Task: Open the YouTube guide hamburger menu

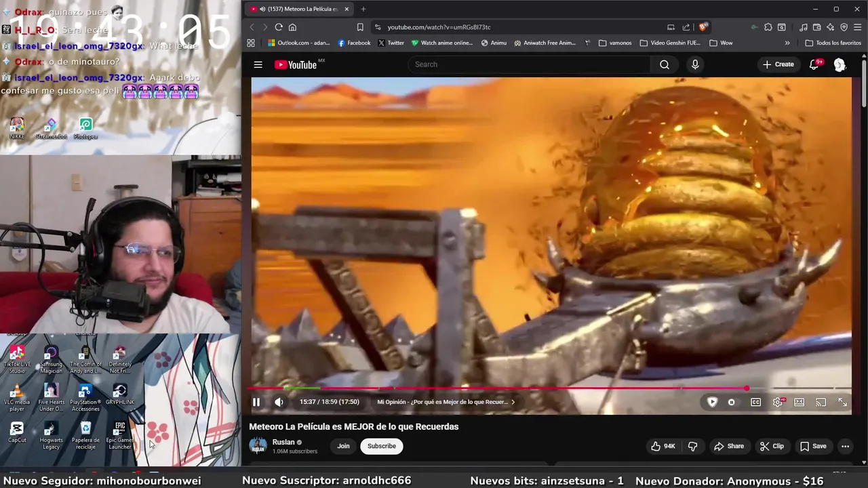Action: coord(258,64)
